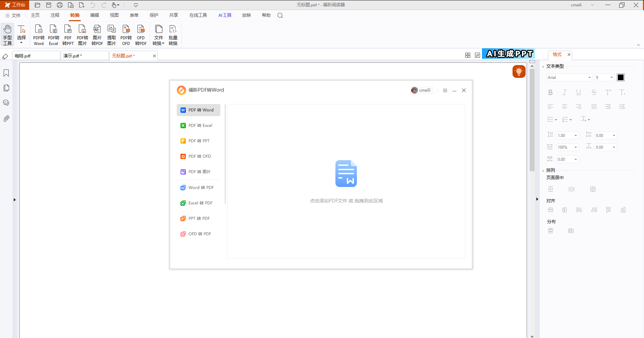Open the 编辑 ribbon tab

95,15
